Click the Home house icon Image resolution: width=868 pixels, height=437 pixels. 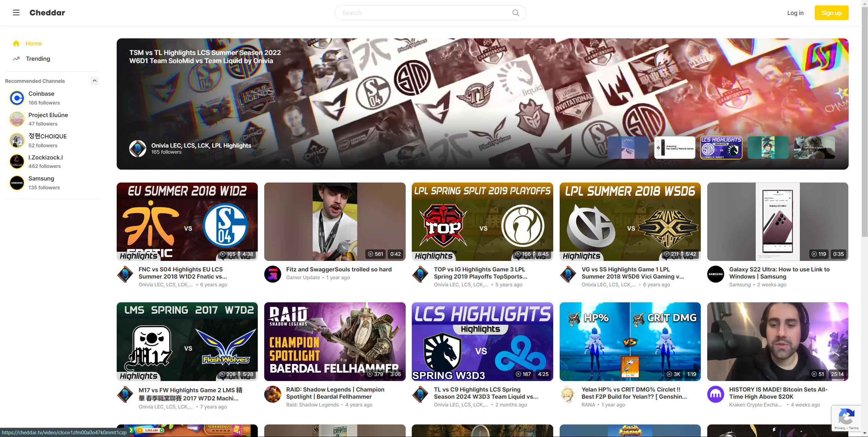[16, 43]
